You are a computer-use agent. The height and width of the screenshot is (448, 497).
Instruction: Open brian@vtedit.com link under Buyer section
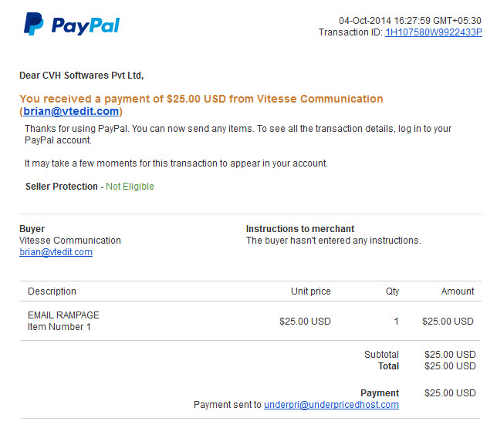pyautogui.click(x=56, y=252)
